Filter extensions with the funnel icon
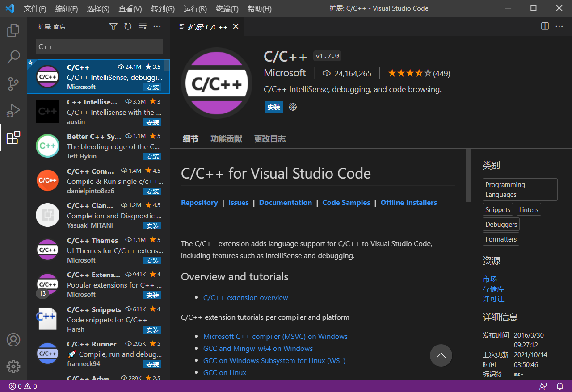 (x=114, y=27)
